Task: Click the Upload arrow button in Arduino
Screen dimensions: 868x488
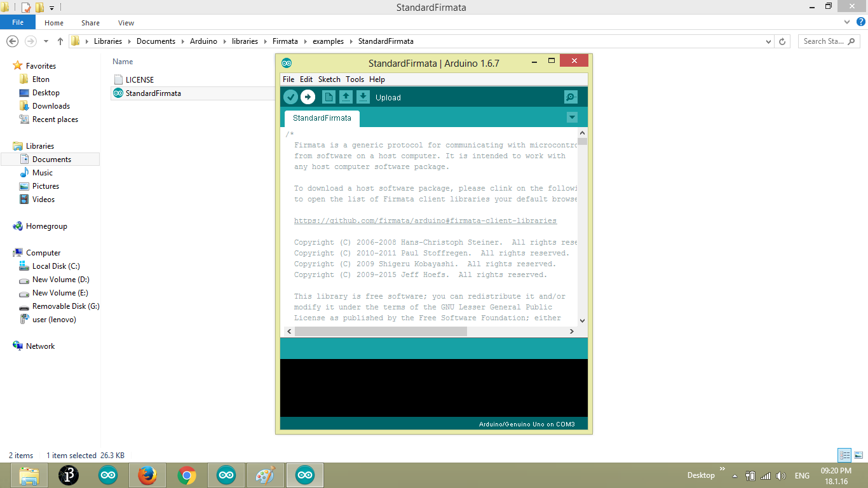Action: 308,97
